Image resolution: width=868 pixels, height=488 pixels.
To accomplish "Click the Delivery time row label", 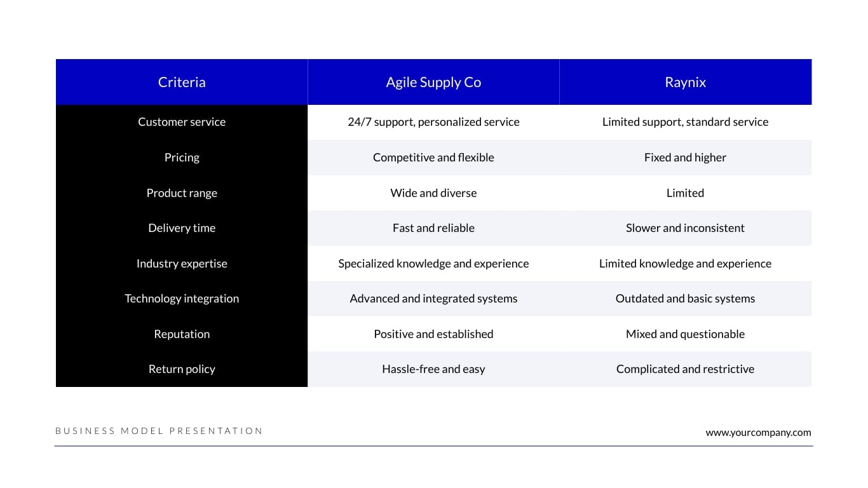I will click(182, 228).
